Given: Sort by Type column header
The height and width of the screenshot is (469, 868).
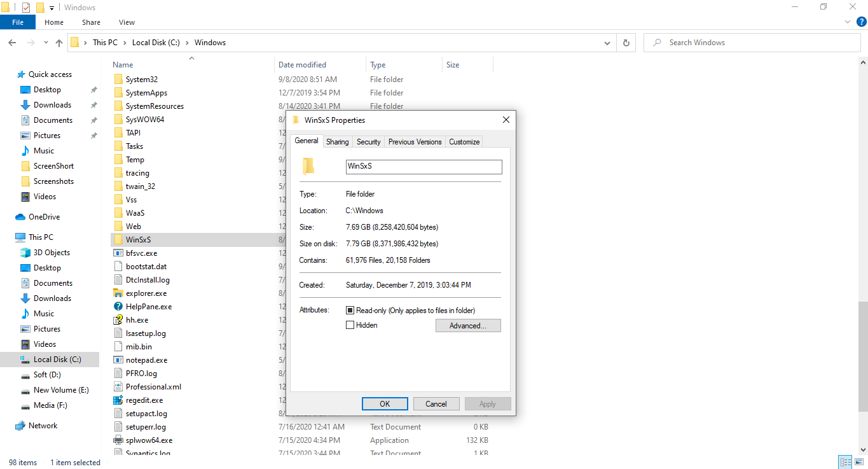Looking at the screenshot, I should (404, 65).
